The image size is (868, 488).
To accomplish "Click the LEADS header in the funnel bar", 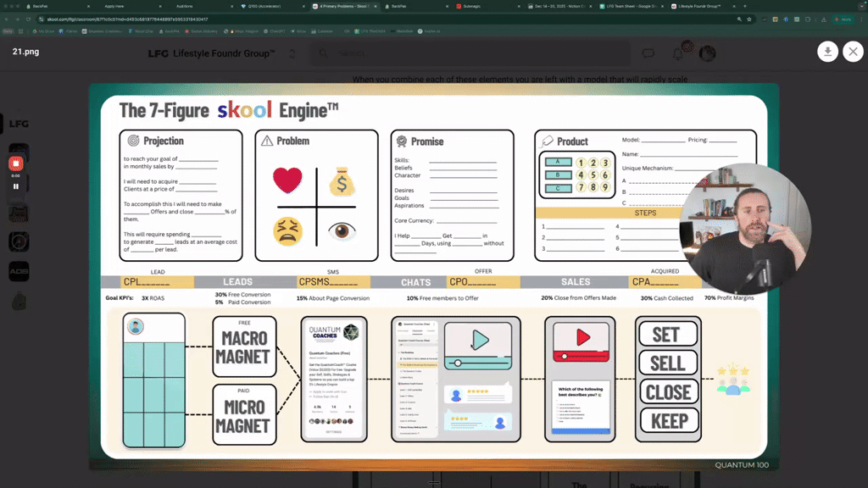I will (x=237, y=281).
